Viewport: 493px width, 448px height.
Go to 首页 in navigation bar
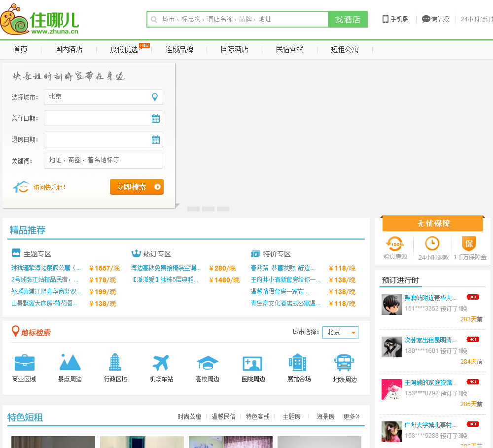[x=20, y=49]
